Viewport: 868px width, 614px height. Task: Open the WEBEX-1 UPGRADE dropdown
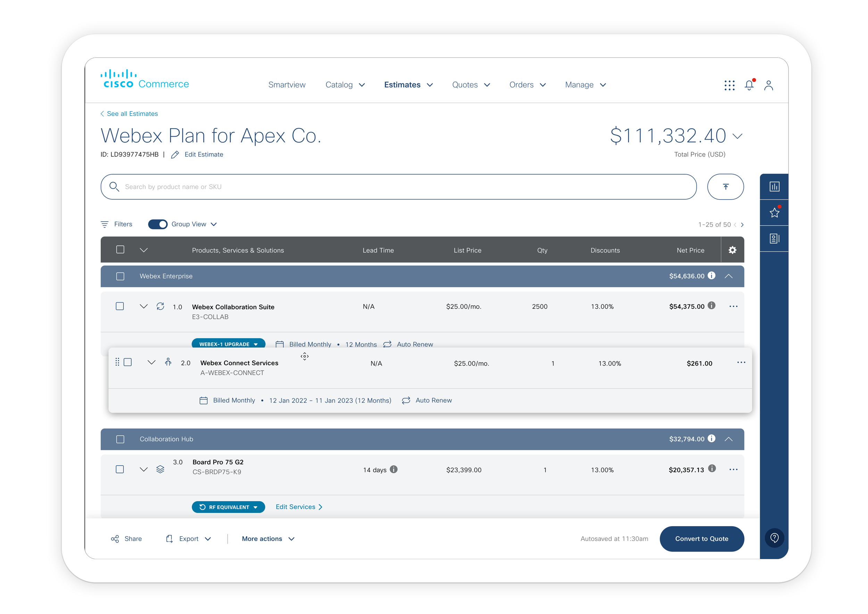[x=228, y=344]
